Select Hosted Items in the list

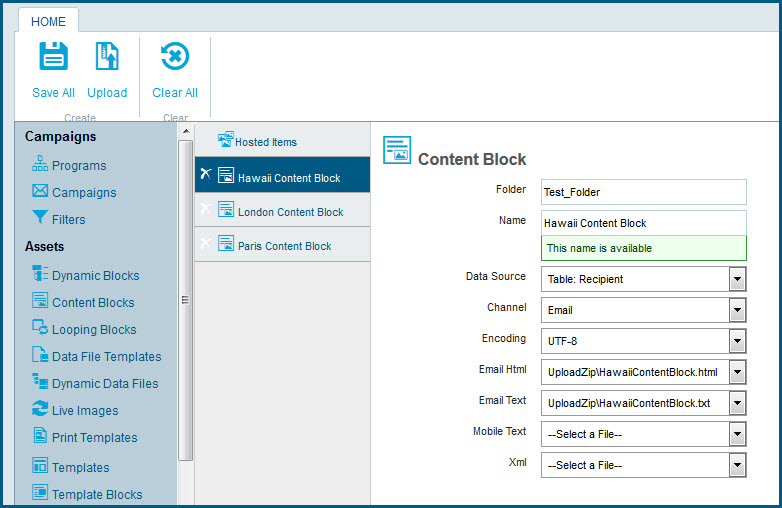coord(265,143)
